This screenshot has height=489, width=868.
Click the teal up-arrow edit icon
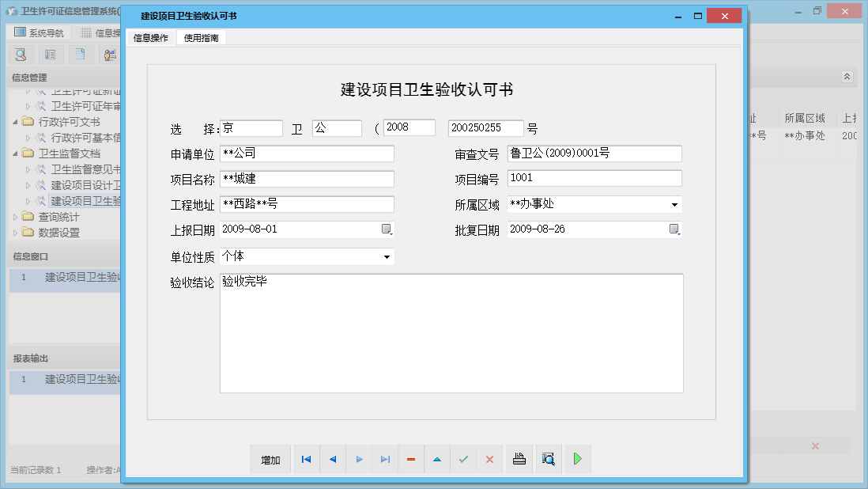click(437, 460)
